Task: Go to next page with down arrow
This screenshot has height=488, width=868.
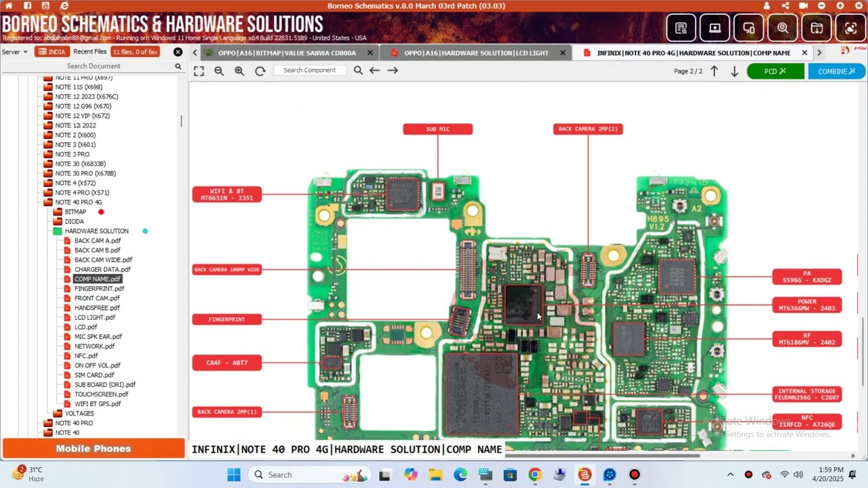Action: point(734,71)
